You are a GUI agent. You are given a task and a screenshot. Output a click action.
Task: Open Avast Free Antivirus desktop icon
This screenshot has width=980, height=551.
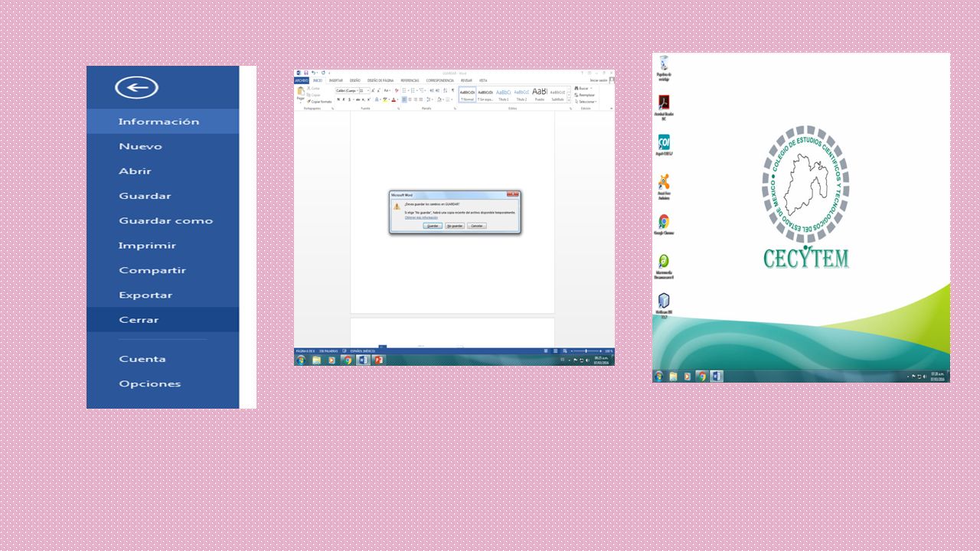(664, 186)
